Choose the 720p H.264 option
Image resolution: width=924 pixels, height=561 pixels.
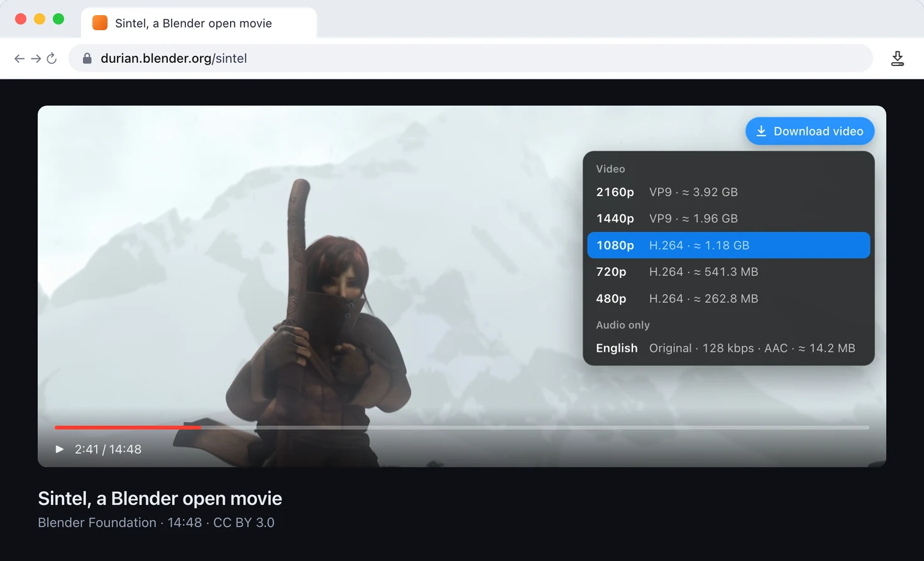(x=729, y=272)
